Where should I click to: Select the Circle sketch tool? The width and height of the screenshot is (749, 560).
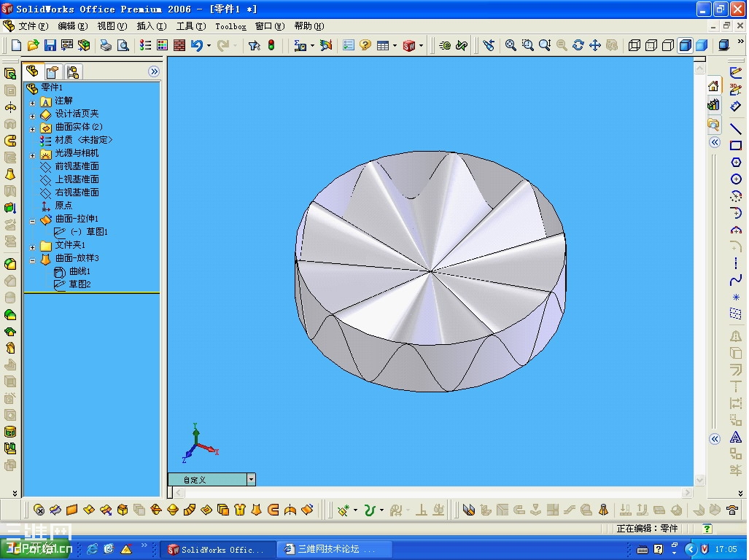click(736, 179)
